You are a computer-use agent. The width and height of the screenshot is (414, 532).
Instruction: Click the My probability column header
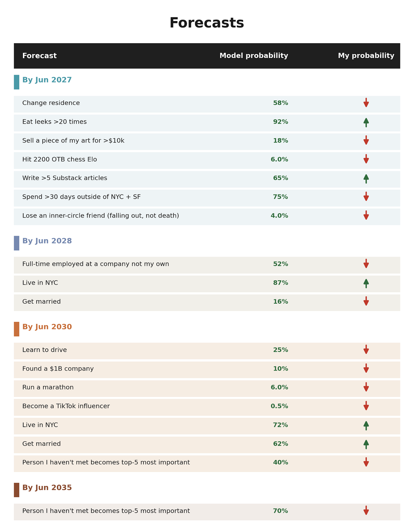(366, 56)
